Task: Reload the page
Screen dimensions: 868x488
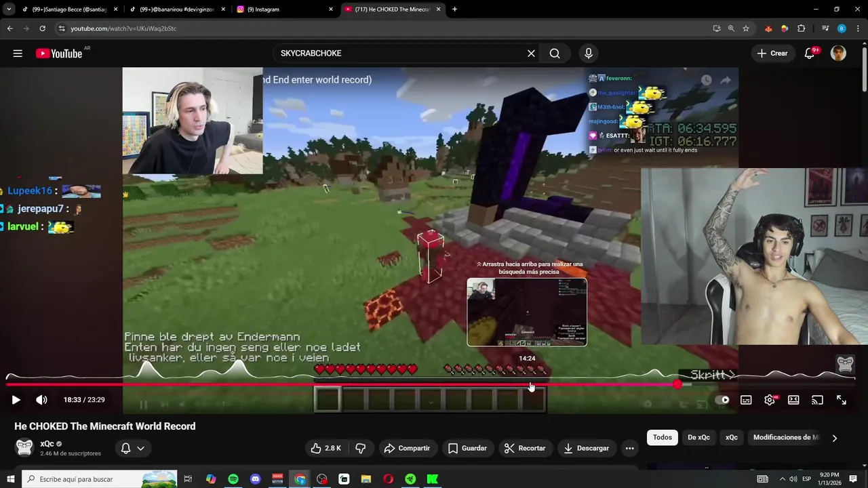Action: [42, 28]
